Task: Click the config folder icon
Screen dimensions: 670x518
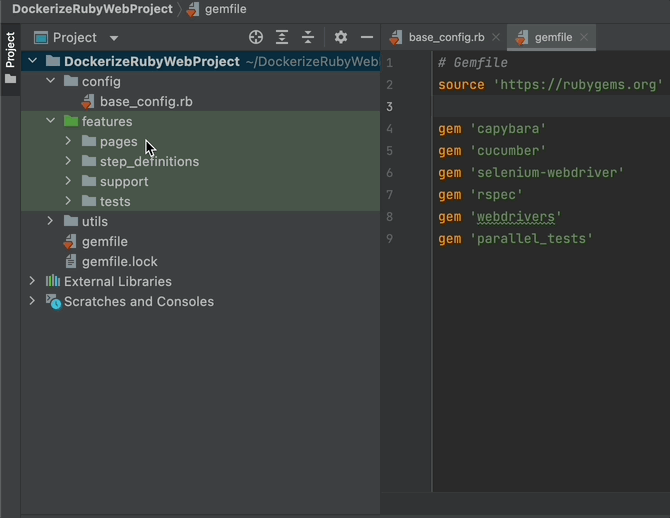Action: pyautogui.click(x=71, y=81)
